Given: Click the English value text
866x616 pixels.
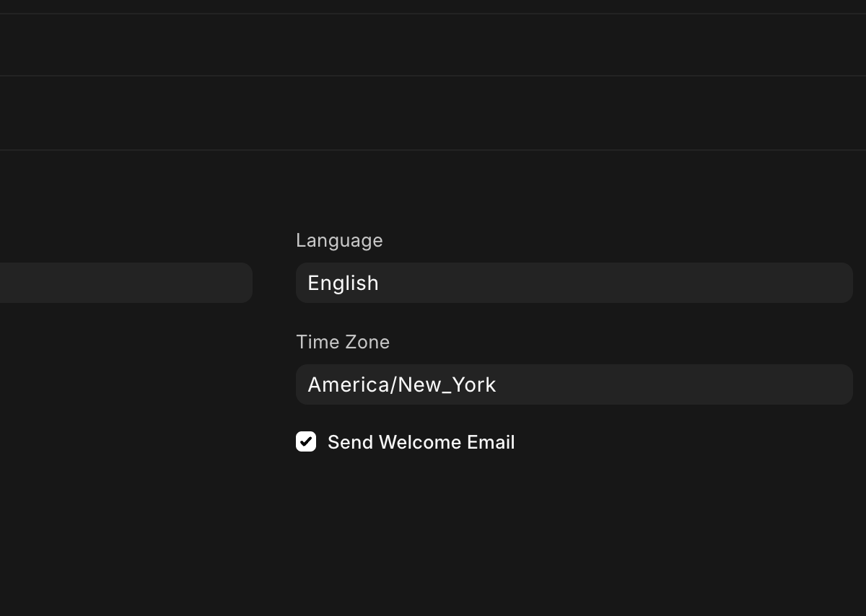Looking at the screenshot, I should pyautogui.click(x=343, y=283).
